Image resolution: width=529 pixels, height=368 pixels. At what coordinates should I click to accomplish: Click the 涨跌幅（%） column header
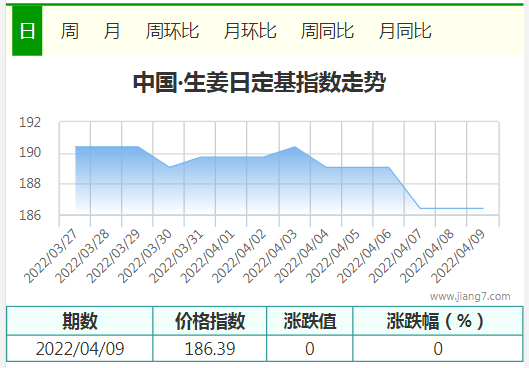coord(438,321)
